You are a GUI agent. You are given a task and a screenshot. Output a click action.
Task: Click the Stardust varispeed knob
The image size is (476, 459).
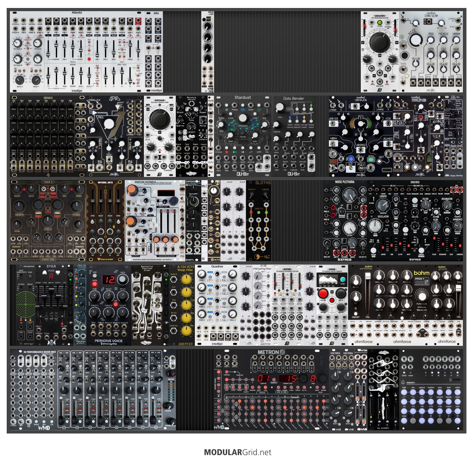(243, 118)
